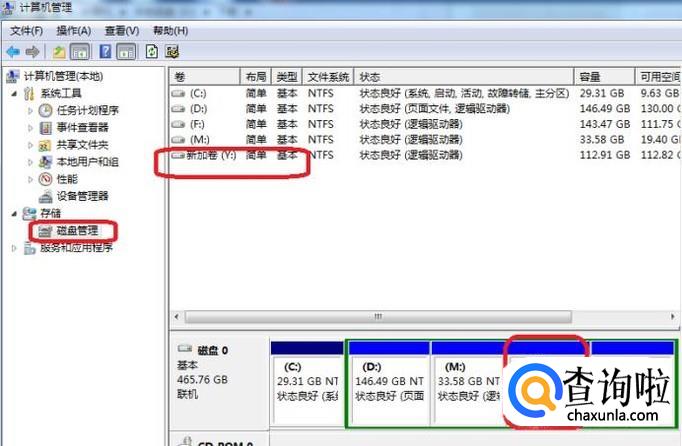Open the 文件(F) menu
This screenshot has height=446, width=682.
tap(27, 30)
